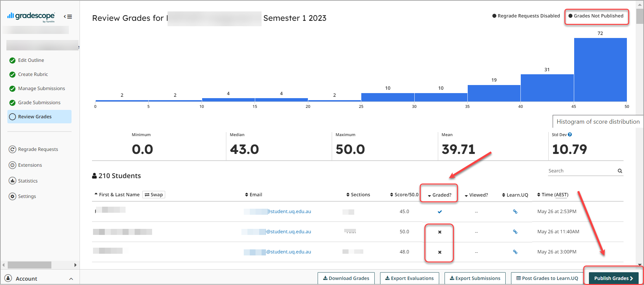
Task: Sort by Time (AEST) column
Action: [553, 195]
